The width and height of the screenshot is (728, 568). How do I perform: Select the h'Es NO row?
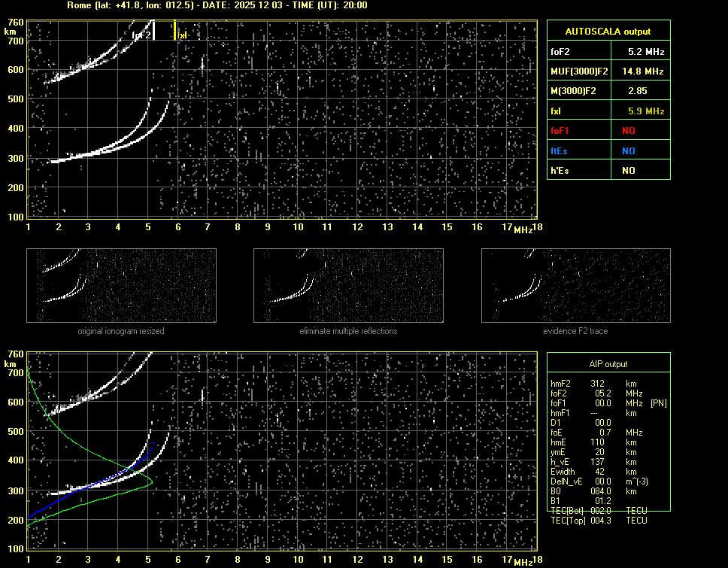pyautogui.click(x=608, y=171)
